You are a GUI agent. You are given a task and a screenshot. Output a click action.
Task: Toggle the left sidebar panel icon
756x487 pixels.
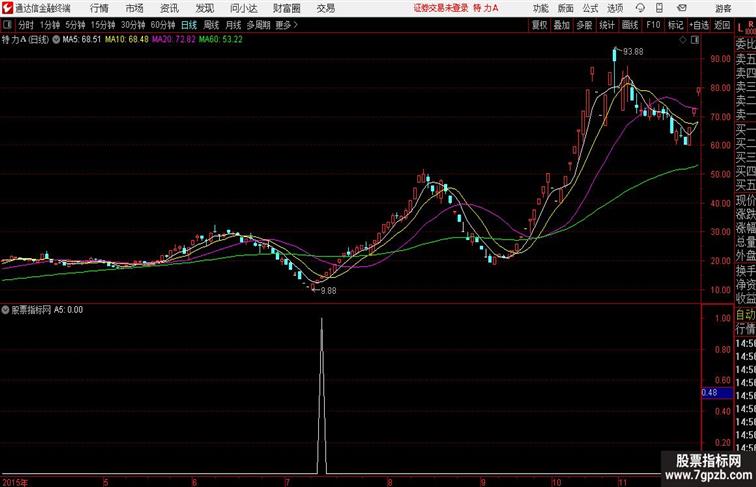7,25
